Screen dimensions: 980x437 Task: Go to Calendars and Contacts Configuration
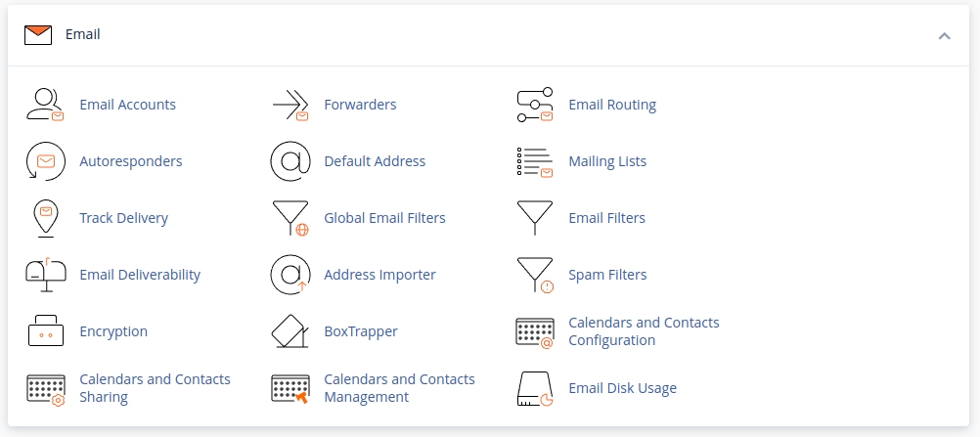pyautogui.click(x=644, y=331)
